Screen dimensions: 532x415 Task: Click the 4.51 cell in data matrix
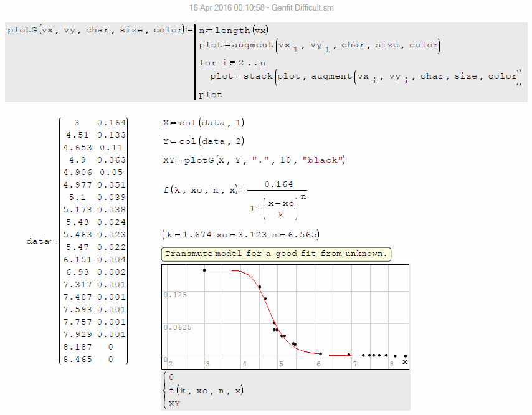click(x=78, y=135)
